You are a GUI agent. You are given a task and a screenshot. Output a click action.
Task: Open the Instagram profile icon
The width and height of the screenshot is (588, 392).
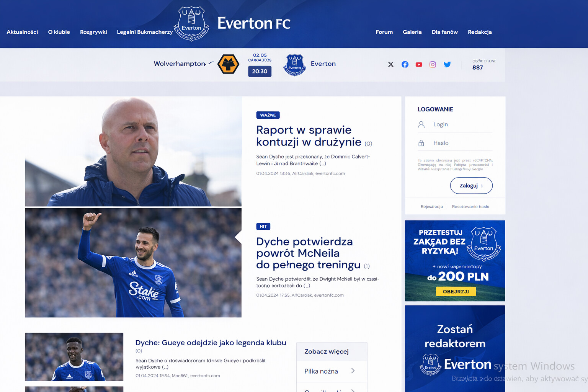pos(433,64)
